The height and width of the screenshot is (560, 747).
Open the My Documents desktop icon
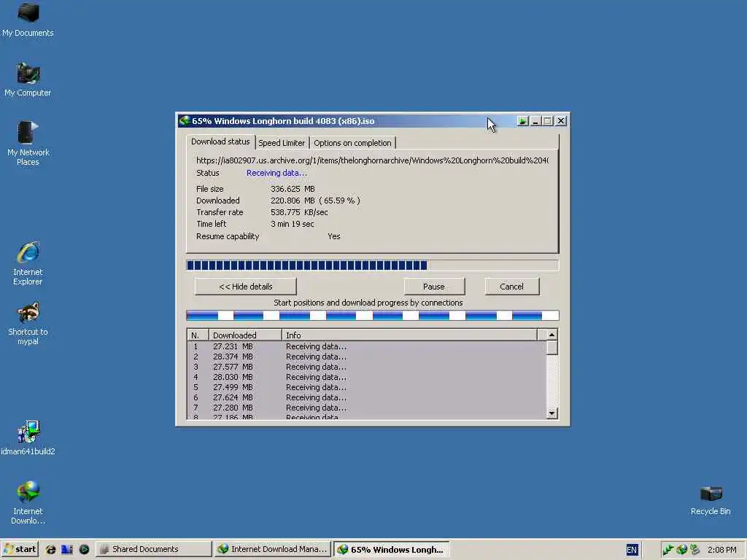28,20
